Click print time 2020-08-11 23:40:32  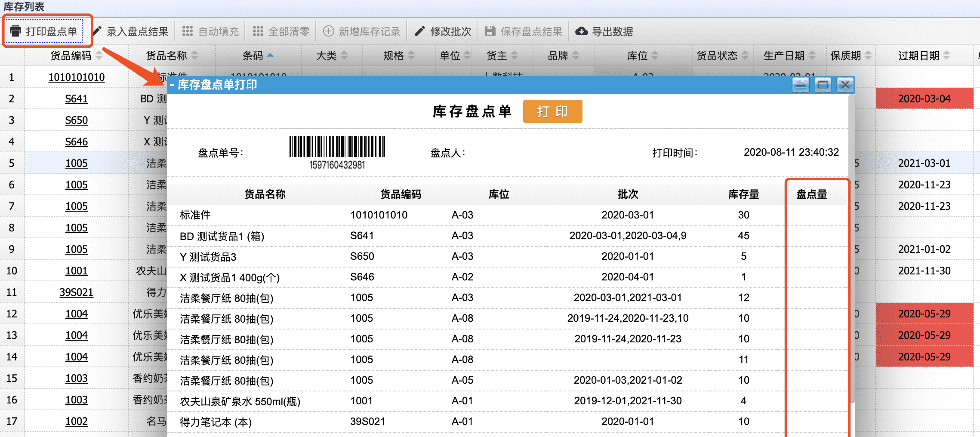pyautogui.click(x=791, y=152)
